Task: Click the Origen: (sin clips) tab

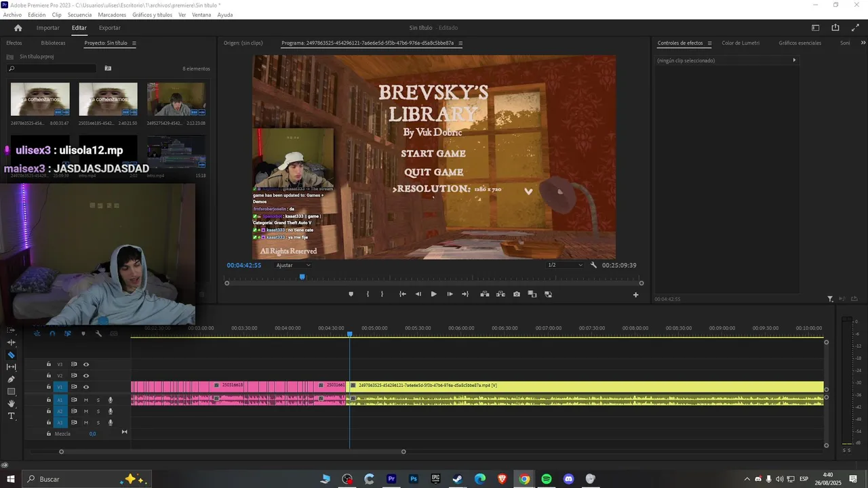Action: 243,43
